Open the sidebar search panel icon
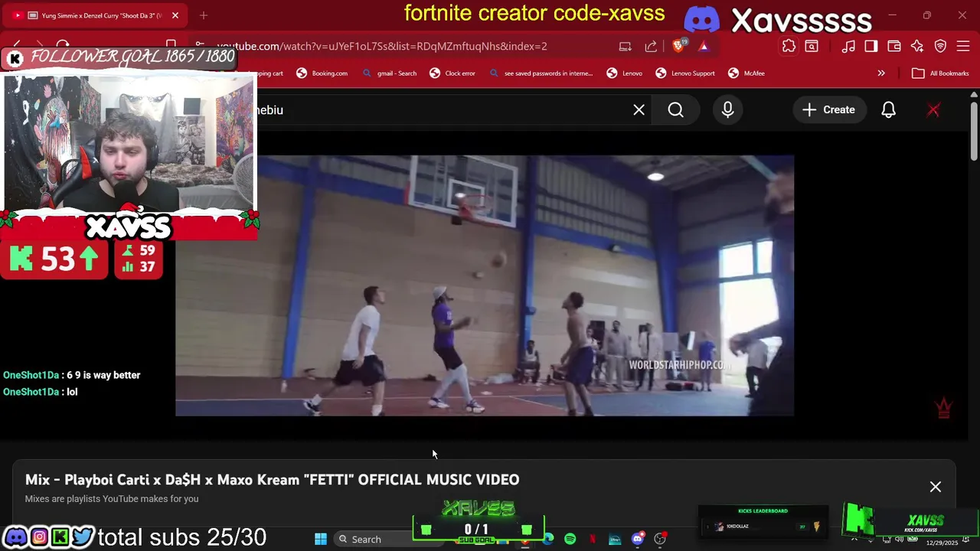 [812, 46]
